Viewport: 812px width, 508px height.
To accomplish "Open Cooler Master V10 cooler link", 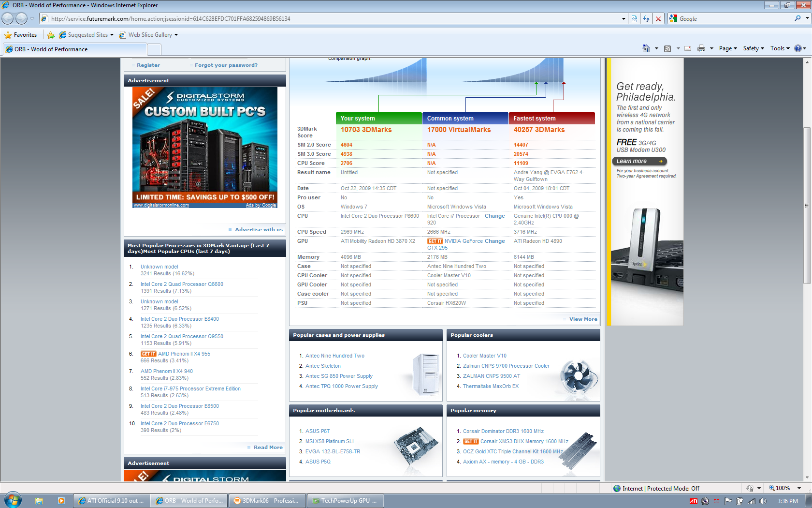I will point(485,356).
